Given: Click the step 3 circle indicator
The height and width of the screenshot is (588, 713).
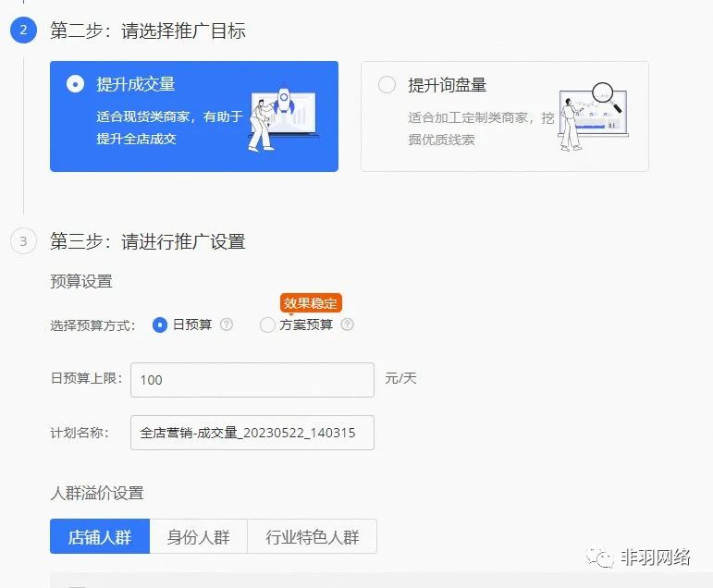Looking at the screenshot, I should pos(23,242).
